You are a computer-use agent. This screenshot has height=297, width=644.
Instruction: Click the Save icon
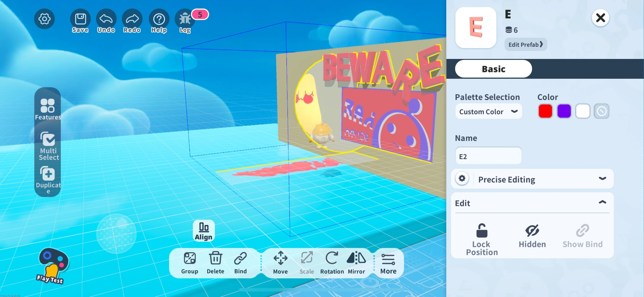pyautogui.click(x=80, y=20)
